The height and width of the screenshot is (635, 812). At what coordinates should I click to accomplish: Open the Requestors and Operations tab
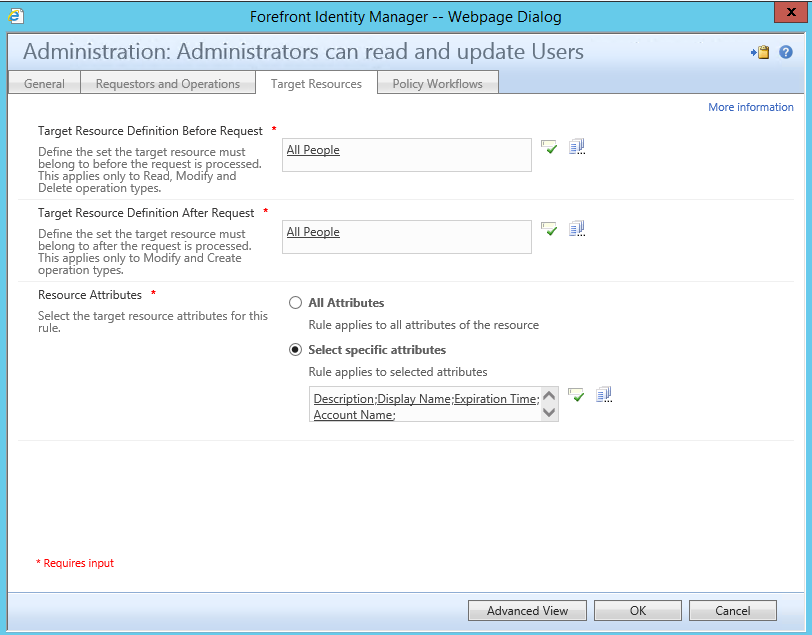click(x=168, y=83)
